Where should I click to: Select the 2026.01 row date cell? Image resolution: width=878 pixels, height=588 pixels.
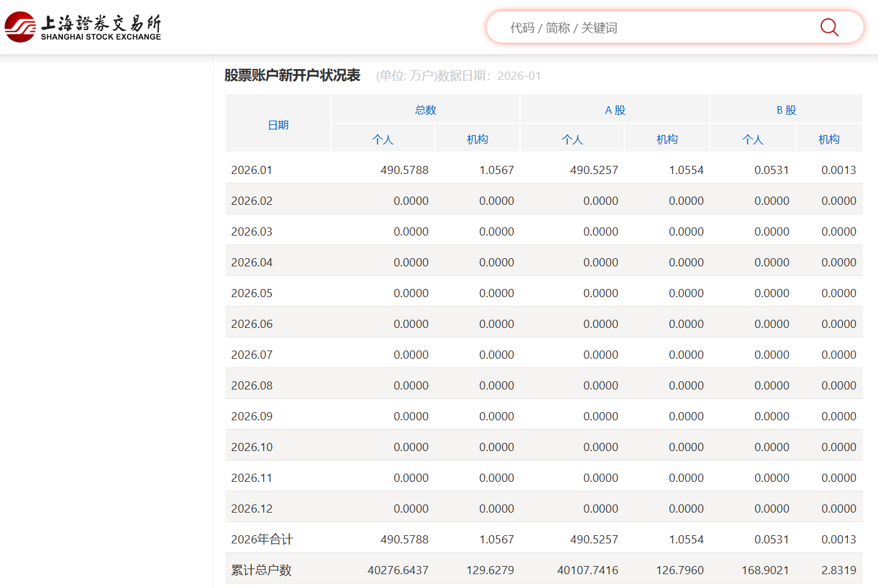[252, 170]
